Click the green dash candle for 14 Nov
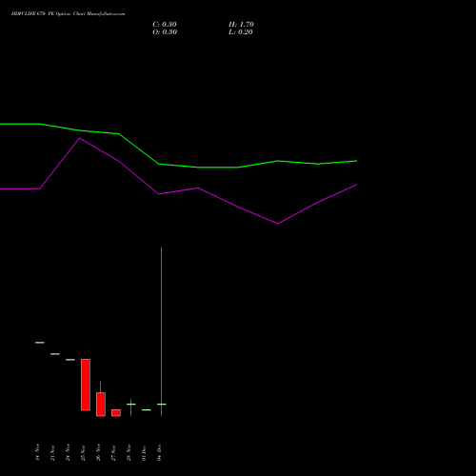This screenshot has width=476, height=476. [40, 343]
